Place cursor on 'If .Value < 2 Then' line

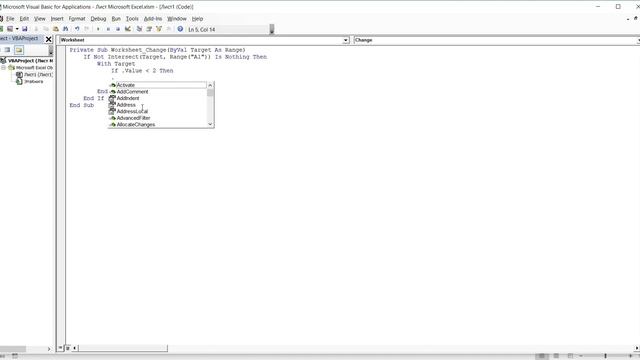(142, 71)
